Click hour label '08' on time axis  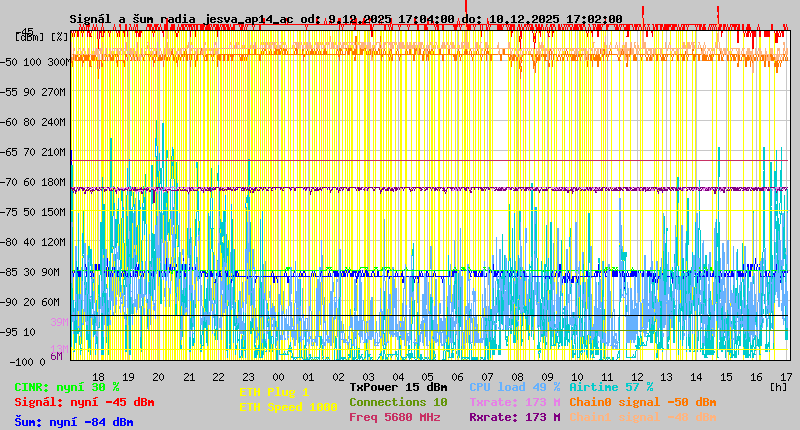[517, 377]
